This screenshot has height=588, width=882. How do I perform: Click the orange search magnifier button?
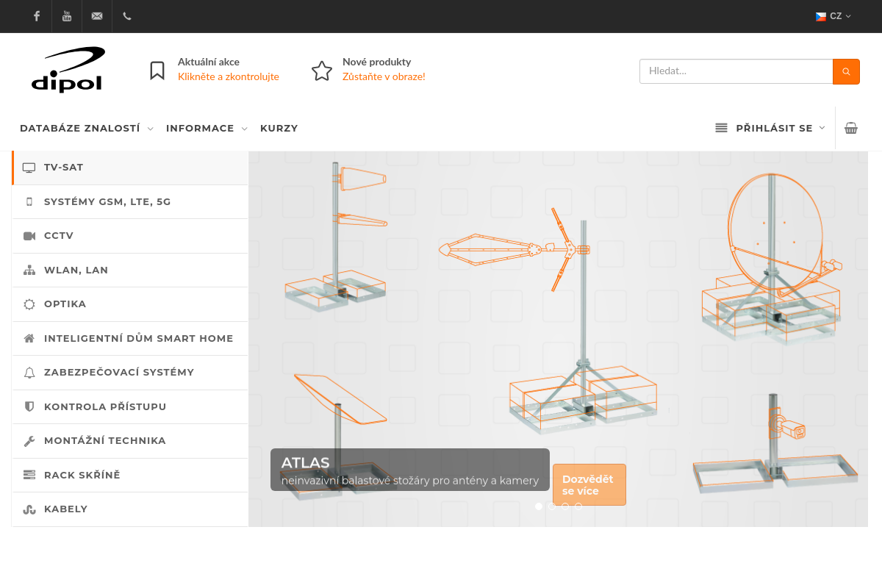click(846, 71)
